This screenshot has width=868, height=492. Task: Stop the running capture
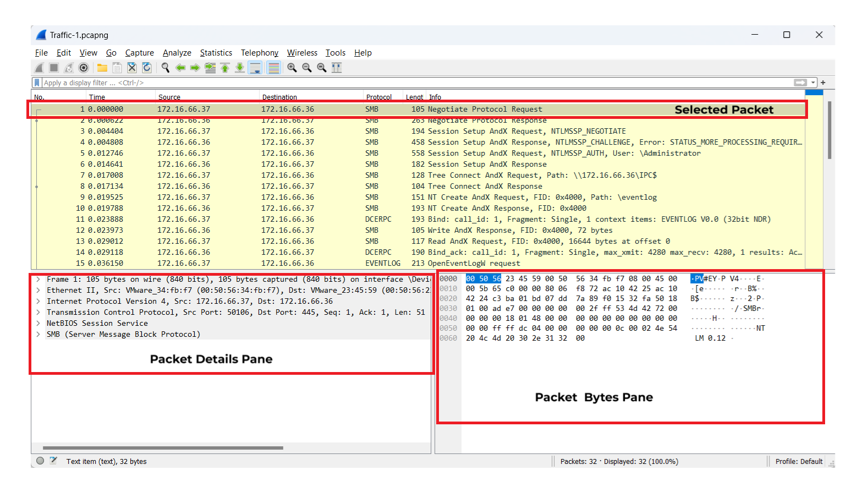[x=54, y=68]
